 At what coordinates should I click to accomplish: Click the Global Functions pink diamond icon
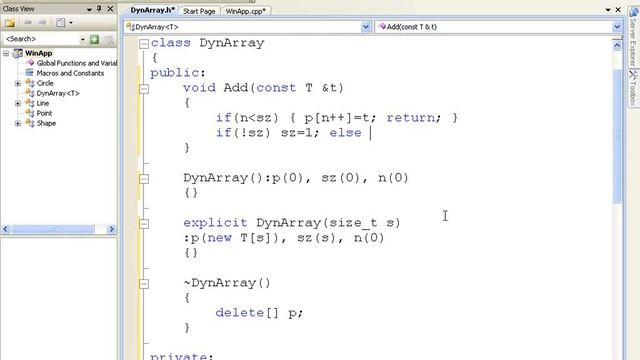tap(30, 63)
